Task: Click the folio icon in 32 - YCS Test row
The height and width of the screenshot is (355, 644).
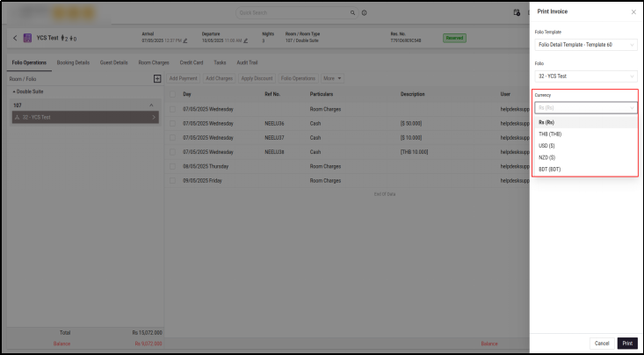Action: [18, 117]
